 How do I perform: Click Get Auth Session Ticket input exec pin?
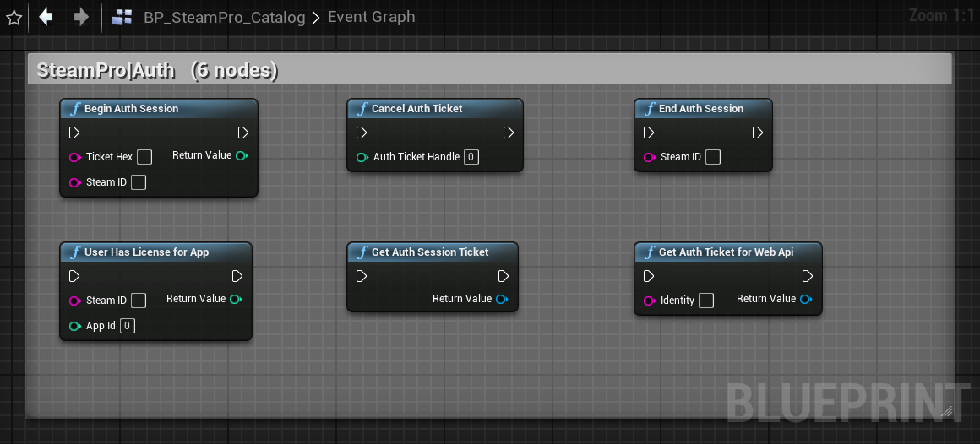tap(362, 276)
